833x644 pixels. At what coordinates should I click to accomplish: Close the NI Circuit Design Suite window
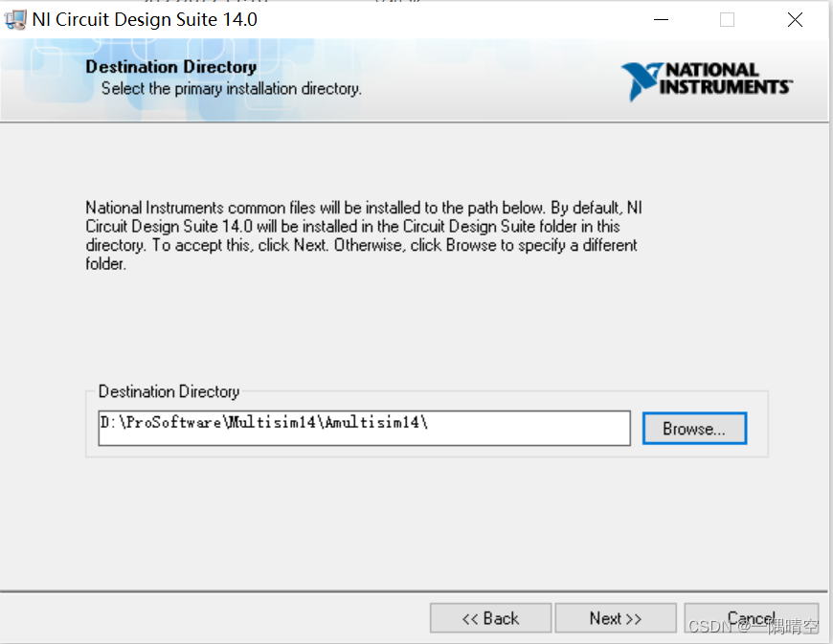(795, 20)
